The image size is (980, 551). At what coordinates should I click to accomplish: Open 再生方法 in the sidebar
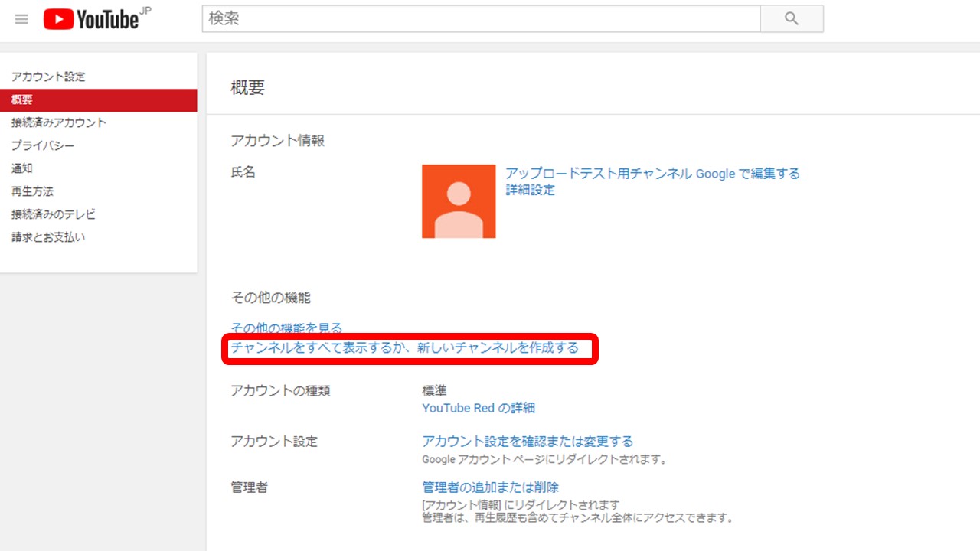(x=32, y=191)
